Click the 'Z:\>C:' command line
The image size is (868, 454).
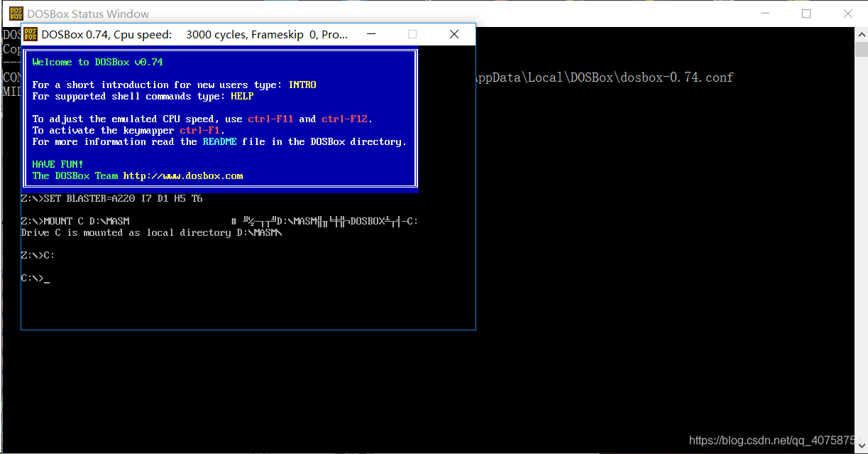click(38, 256)
